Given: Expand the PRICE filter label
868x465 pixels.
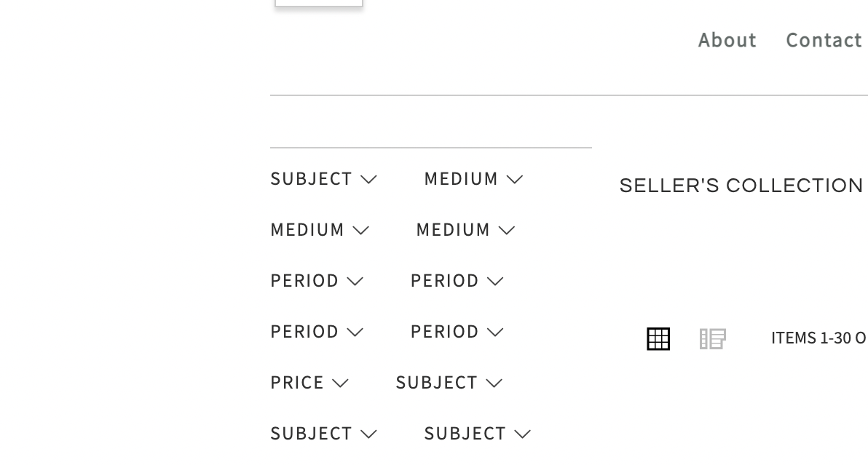Looking at the screenshot, I should (297, 383).
